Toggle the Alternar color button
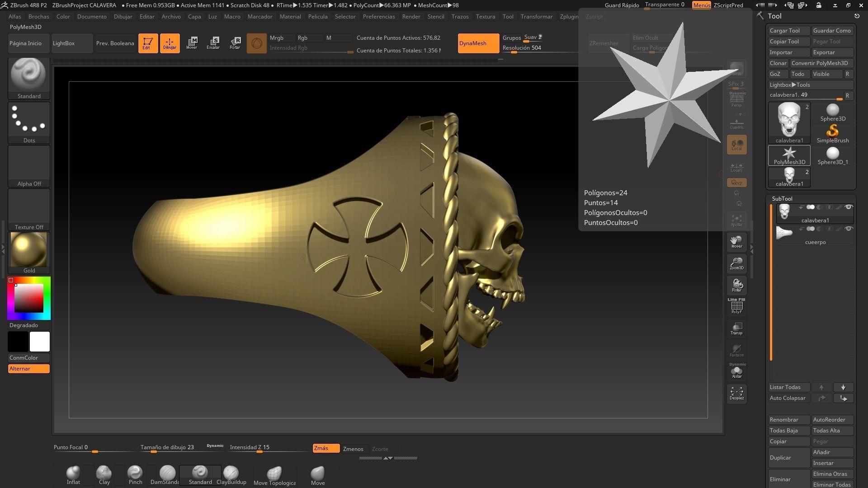The height and width of the screenshot is (488, 868). (x=29, y=369)
